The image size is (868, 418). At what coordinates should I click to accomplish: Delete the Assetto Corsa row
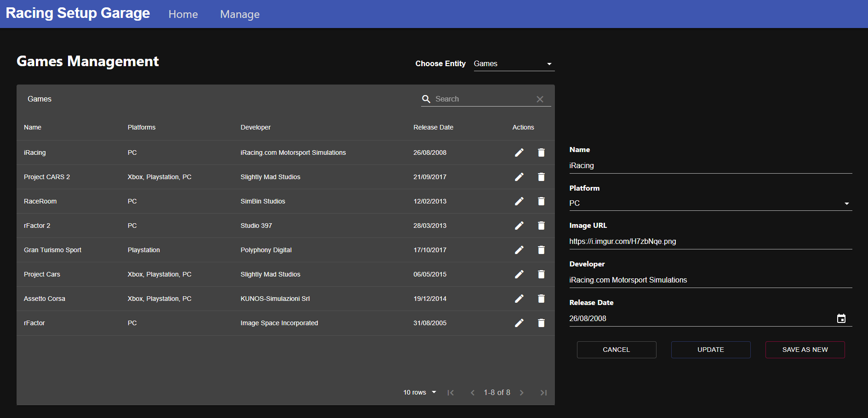coord(541,299)
